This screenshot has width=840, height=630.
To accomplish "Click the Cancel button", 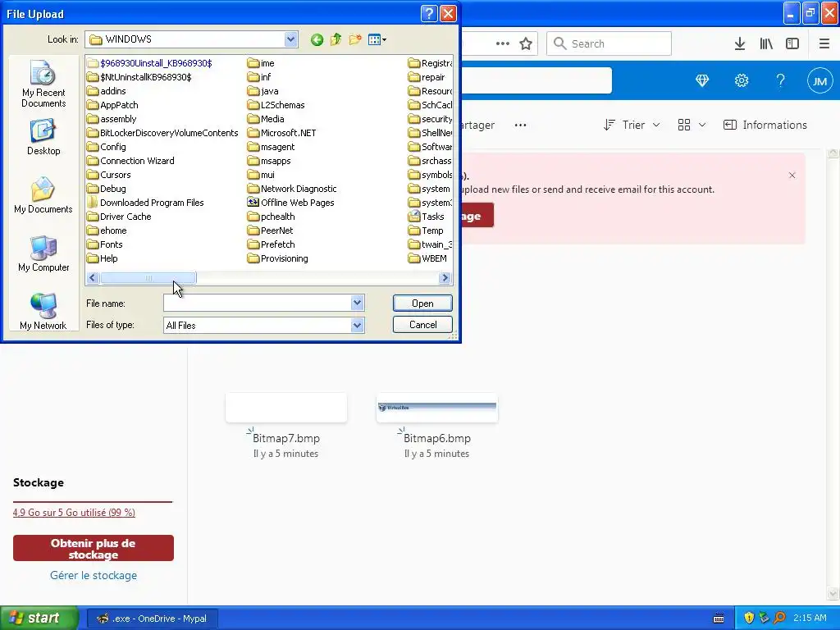I will click(x=422, y=325).
